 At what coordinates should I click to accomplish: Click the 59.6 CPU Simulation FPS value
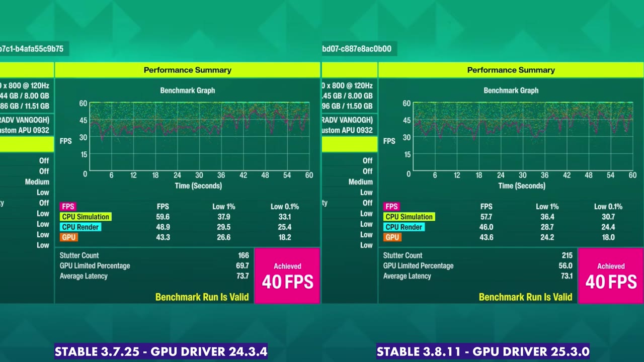[x=163, y=217]
